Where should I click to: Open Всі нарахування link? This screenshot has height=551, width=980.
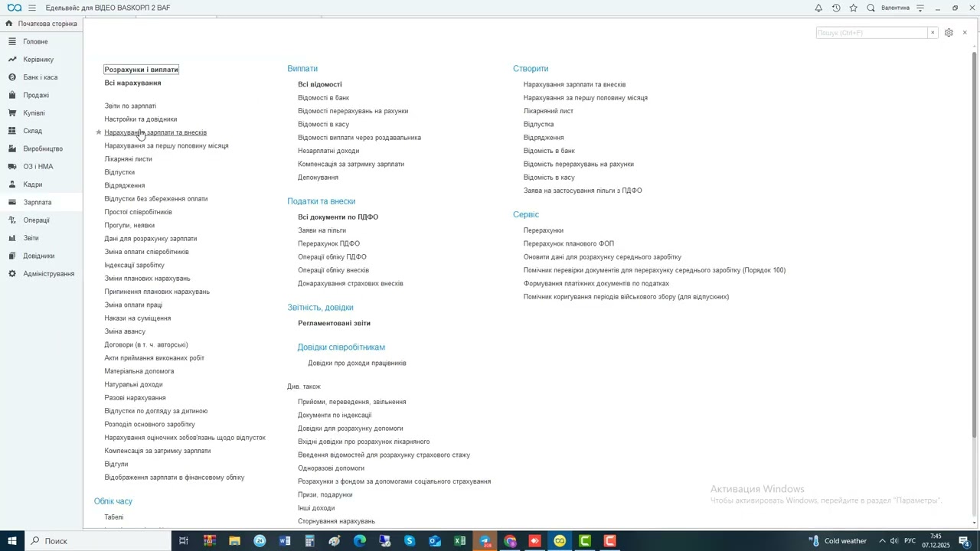(x=132, y=83)
